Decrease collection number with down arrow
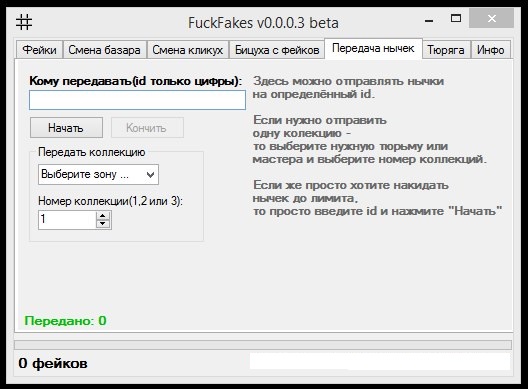This screenshot has width=528, height=389. [x=103, y=224]
